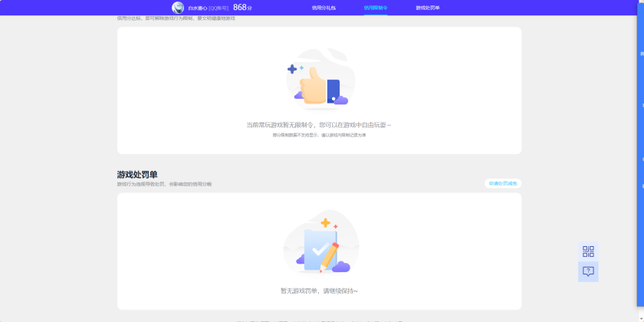Click text 暂无游戏罚单，请继续保持~
The width and height of the screenshot is (644, 322).
319,291
